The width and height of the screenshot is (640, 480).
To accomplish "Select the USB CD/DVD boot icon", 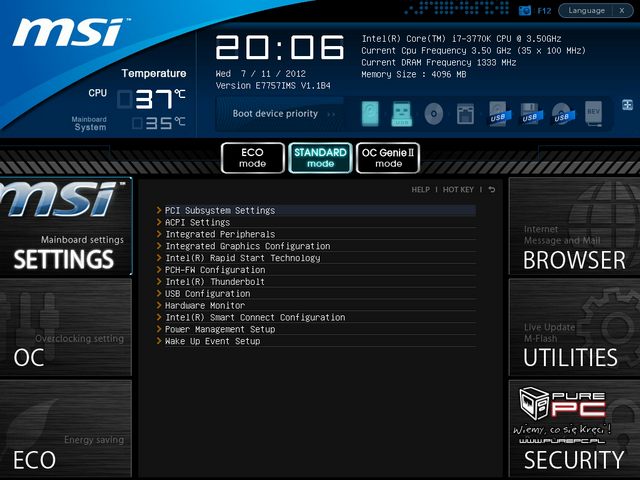I will pos(562,113).
